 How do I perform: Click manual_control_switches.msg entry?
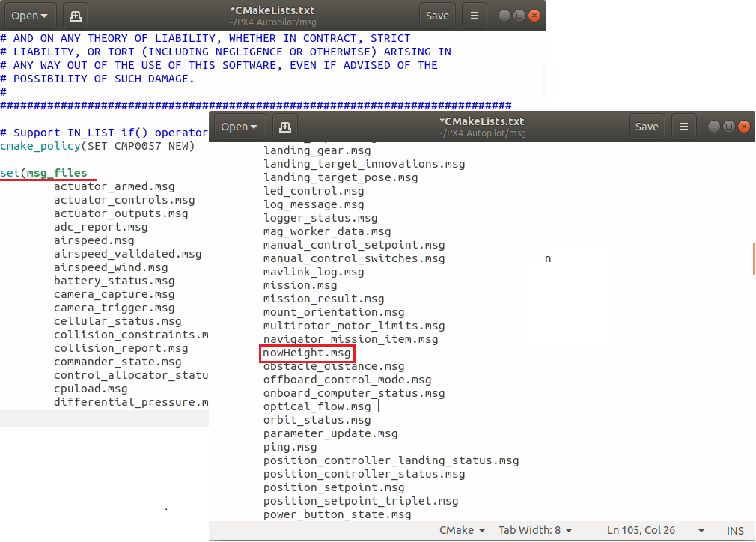(354, 258)
